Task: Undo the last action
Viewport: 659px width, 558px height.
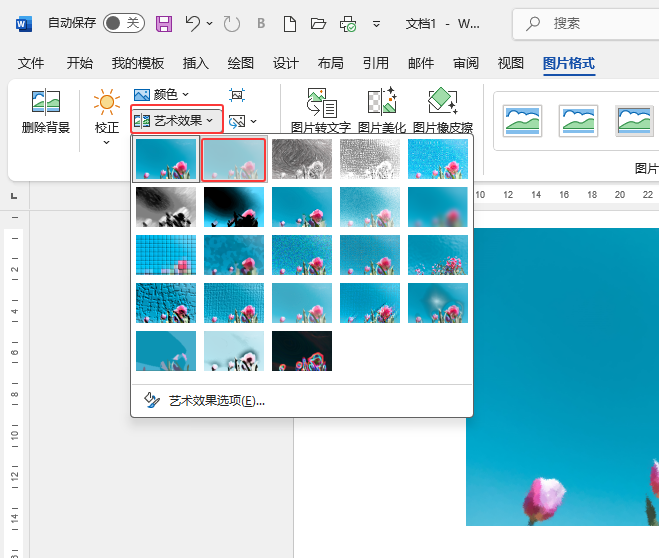Action: pyautogui.click(x=192, y=24)
